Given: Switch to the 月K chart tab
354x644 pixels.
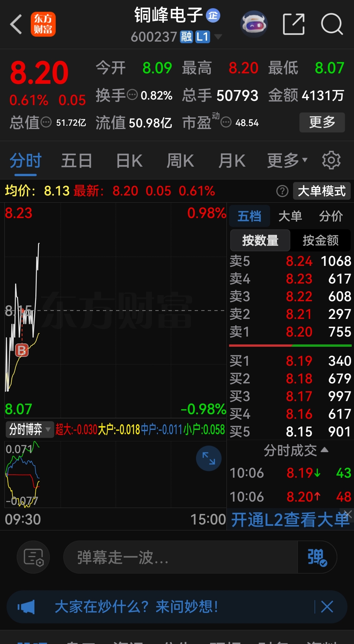Looking at the screenshot, I should (x=232, y=161).
